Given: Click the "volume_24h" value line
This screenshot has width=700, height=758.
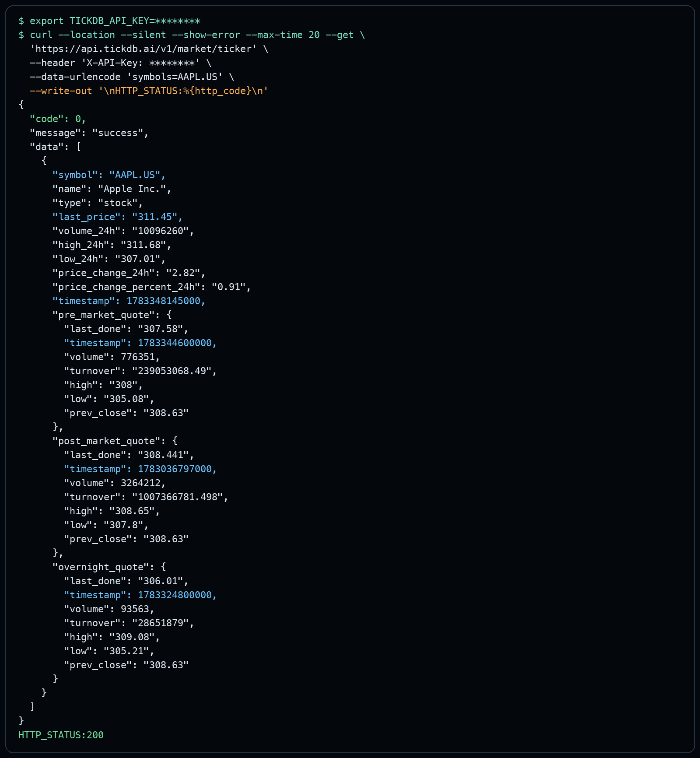Looking at the screenshot, I should [x=123, y=231].
